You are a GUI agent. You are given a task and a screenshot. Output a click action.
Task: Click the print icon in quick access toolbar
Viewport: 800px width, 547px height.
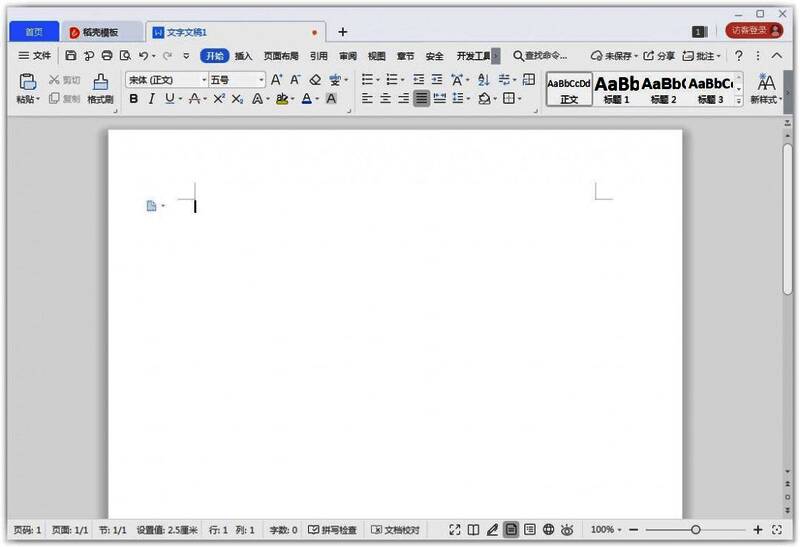pos(106,56)
